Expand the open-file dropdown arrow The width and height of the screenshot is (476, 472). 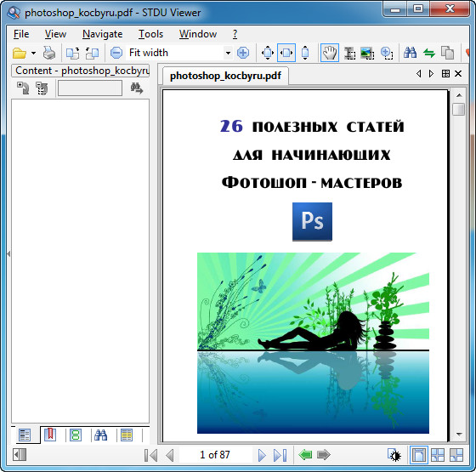(x=33, y=53)
